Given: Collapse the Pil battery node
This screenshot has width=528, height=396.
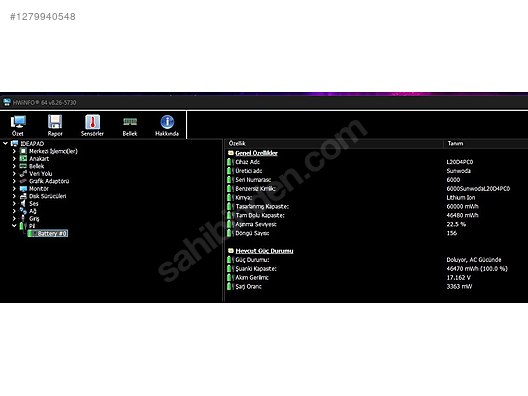Looking at the screenshot, I should coord(14,226).
